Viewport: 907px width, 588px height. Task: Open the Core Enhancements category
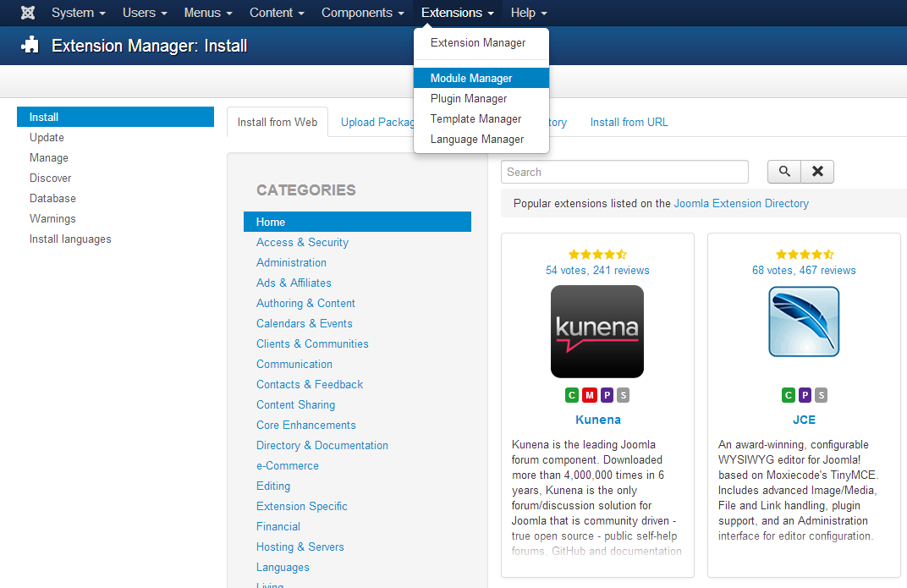(x=306, y=425)
